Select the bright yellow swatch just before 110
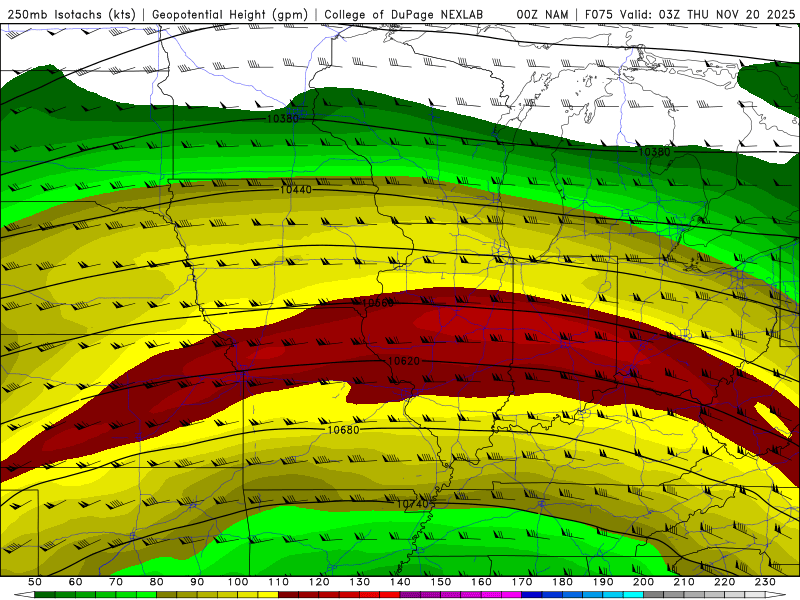This screenshot has width=800, height=600. click(268, 594)
